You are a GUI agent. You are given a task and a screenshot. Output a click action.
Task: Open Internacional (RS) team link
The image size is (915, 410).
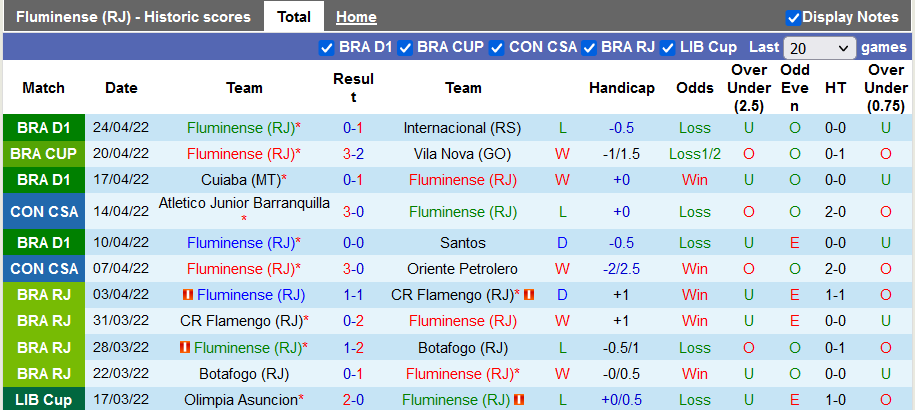pyautogui.click(x=462, y=128)
